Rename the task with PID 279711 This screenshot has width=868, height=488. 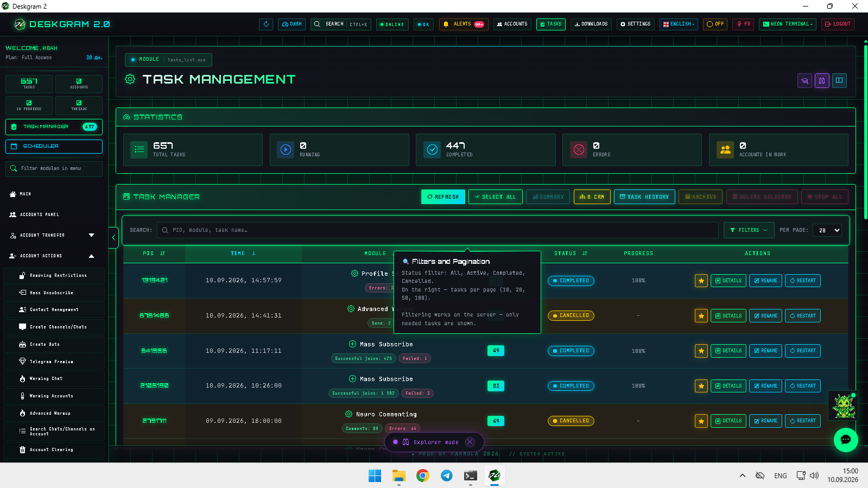coord(765,421)
